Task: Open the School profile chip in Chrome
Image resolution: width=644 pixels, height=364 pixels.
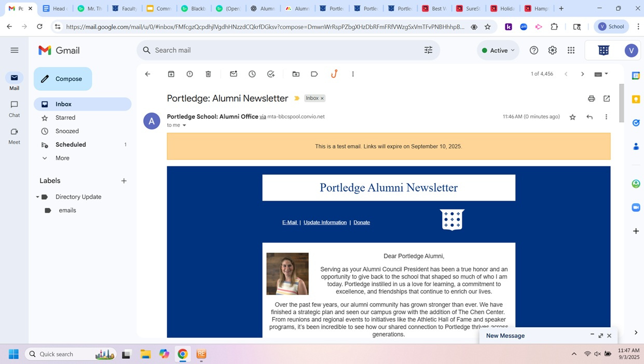Action: 612,26
